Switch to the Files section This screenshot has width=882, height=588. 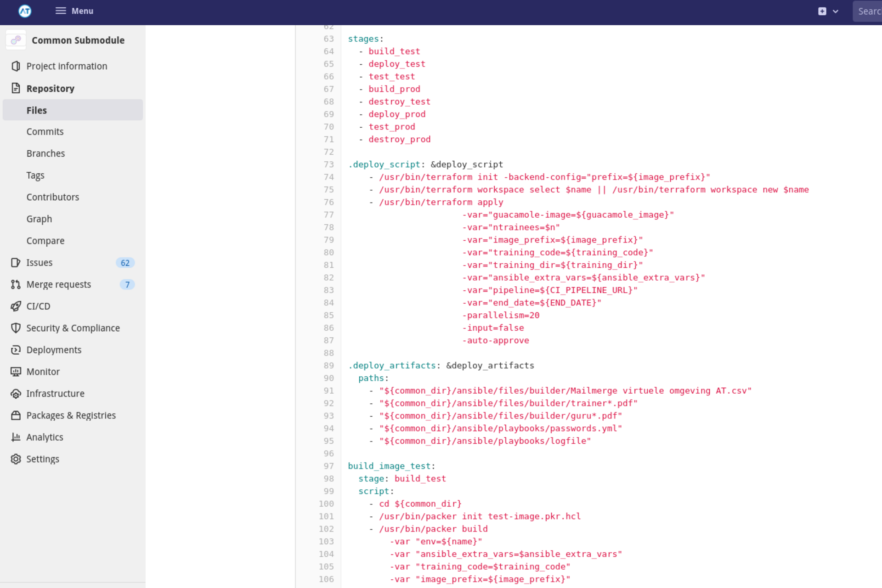pos(36,110)
